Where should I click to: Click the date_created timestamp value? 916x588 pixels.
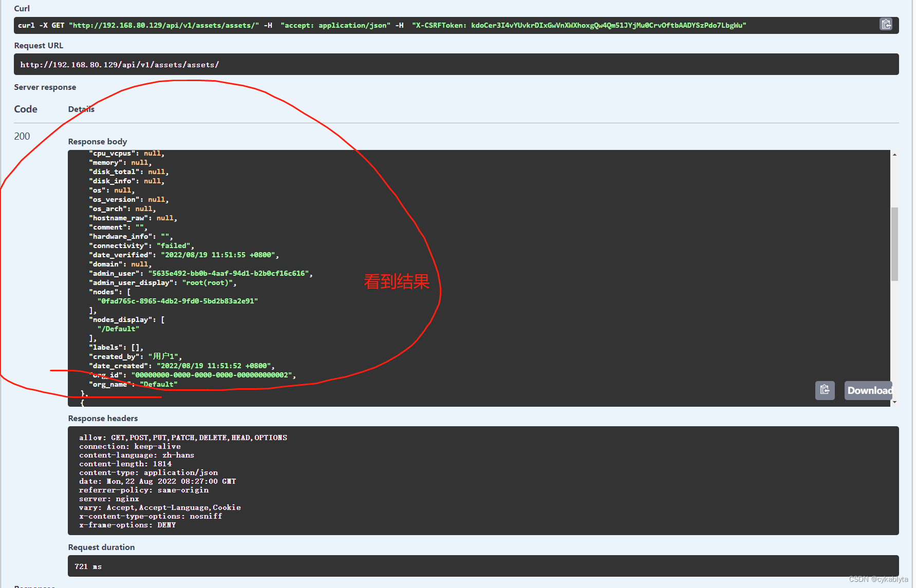[x=215, y=366]
